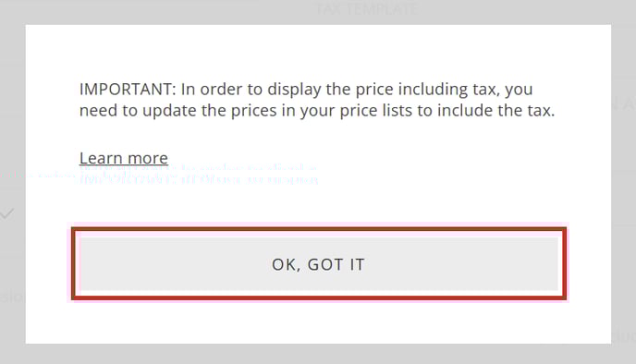Viewport: 636px width, 364px height.
Task: Click the word IMPORTANT in the dialog
Action: [x=128, y=90]
